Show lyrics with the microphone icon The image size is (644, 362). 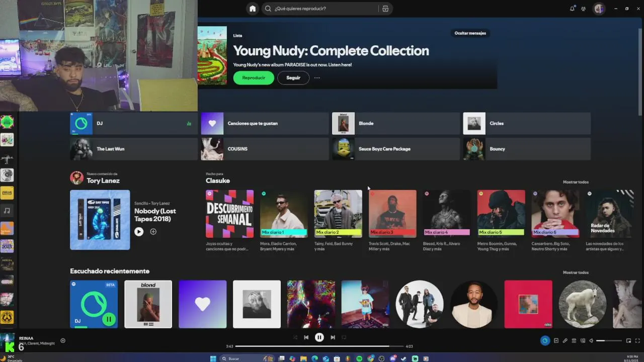[565, 340]
